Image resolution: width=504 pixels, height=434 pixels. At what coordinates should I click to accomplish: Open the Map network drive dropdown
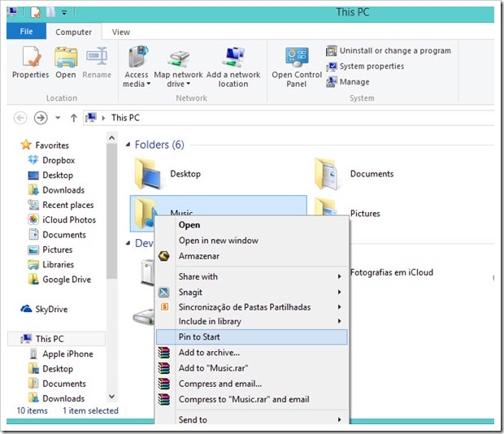178,67
